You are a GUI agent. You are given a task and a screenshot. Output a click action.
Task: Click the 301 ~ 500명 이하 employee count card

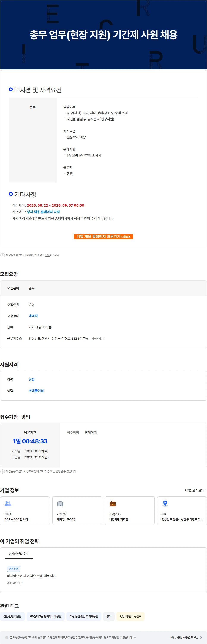[25, 511]
